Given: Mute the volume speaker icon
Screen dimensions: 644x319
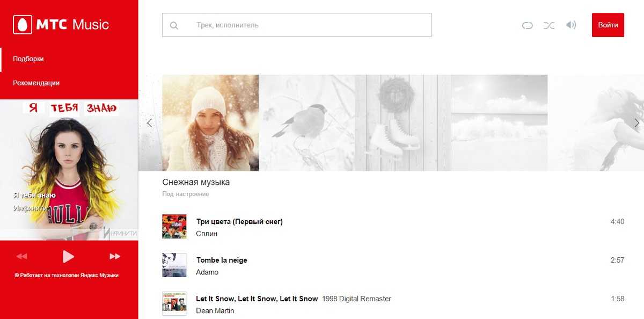Looking at the screenshot, I should [x=571, y=25].
